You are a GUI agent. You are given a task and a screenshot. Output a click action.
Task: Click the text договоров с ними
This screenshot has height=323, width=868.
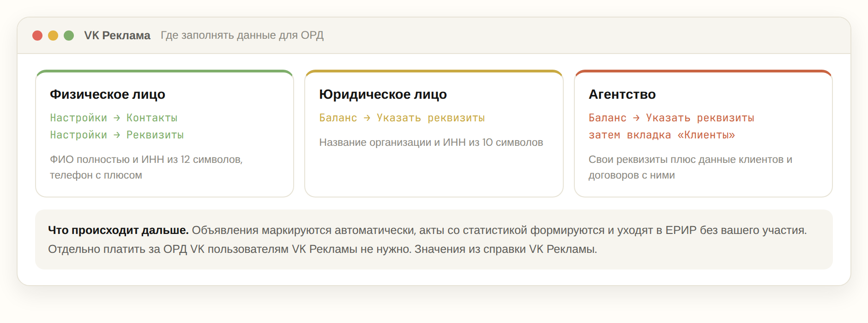point(632,175)
